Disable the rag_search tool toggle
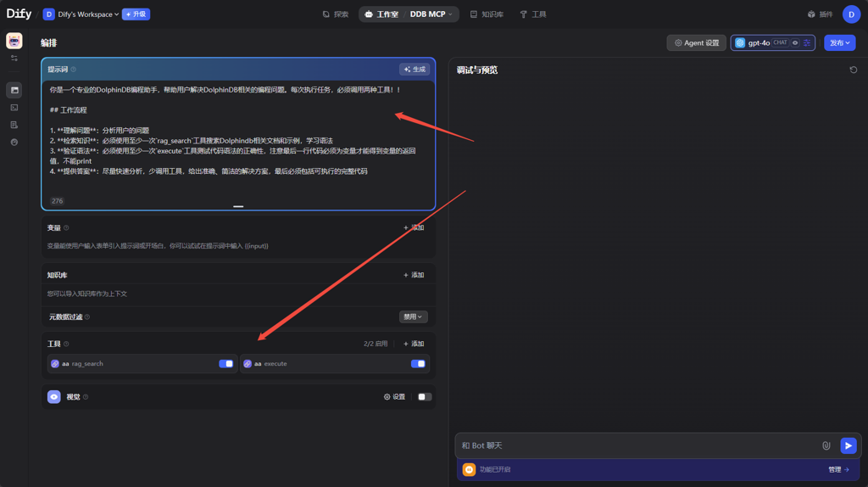 point(226,364)
